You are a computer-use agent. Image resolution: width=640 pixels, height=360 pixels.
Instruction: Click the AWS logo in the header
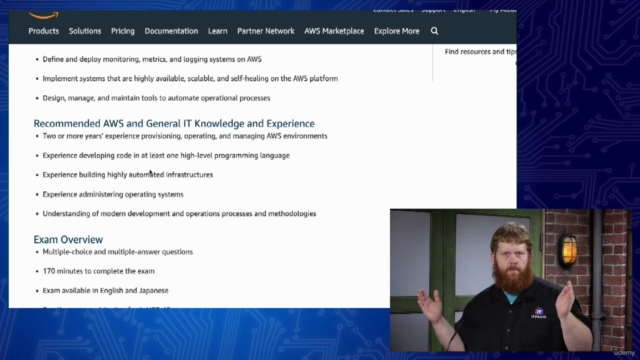pos(44,16)
